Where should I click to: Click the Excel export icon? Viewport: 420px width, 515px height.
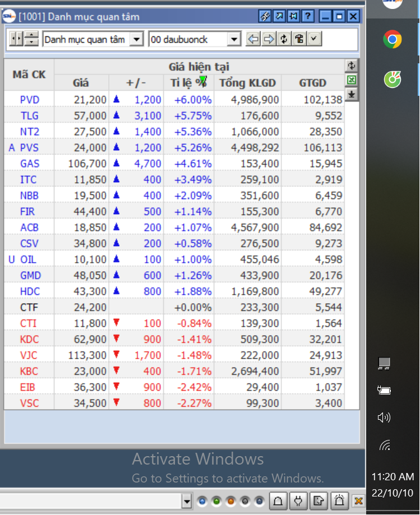click(352, 80)
